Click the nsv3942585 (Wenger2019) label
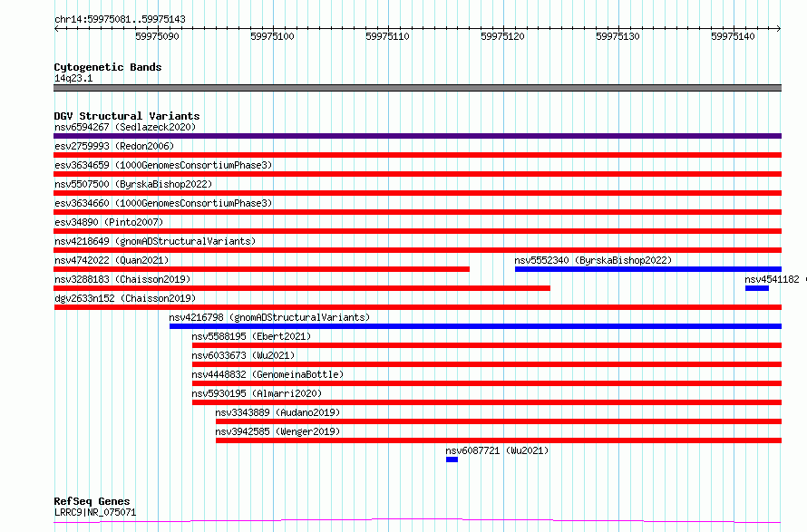The width and height of the screenshot is (807, 532). point(278,431)
